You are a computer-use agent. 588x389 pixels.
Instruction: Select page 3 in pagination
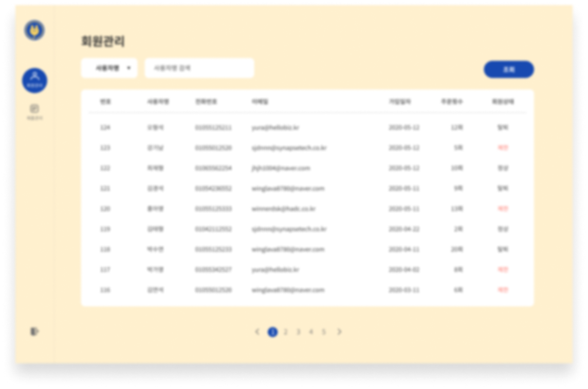coord(299,331)
